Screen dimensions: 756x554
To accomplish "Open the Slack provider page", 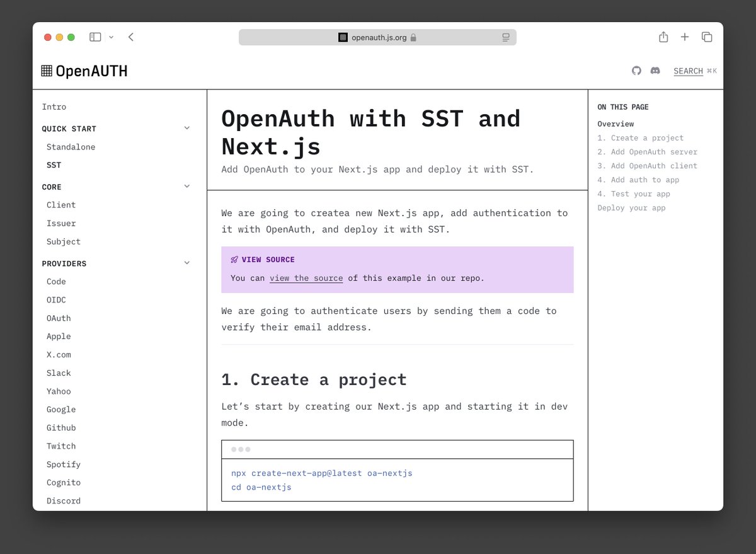I will [x=59, y=373].
